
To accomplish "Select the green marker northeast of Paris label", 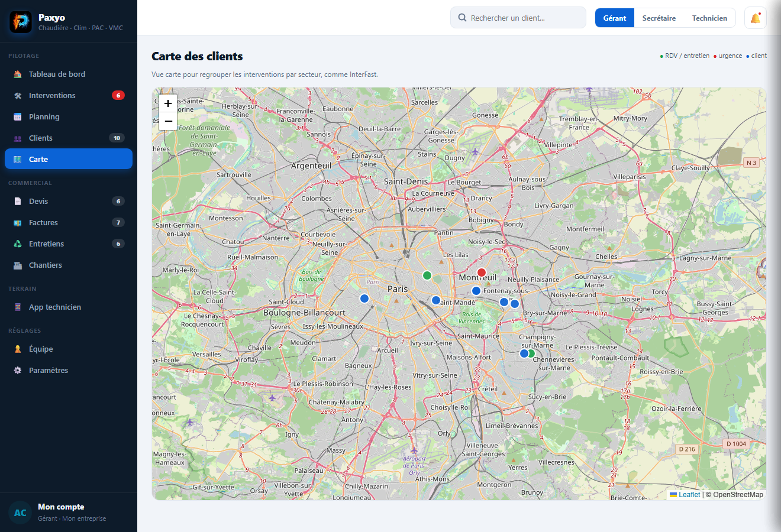I will pyautogui.click(x=427, y=275).
